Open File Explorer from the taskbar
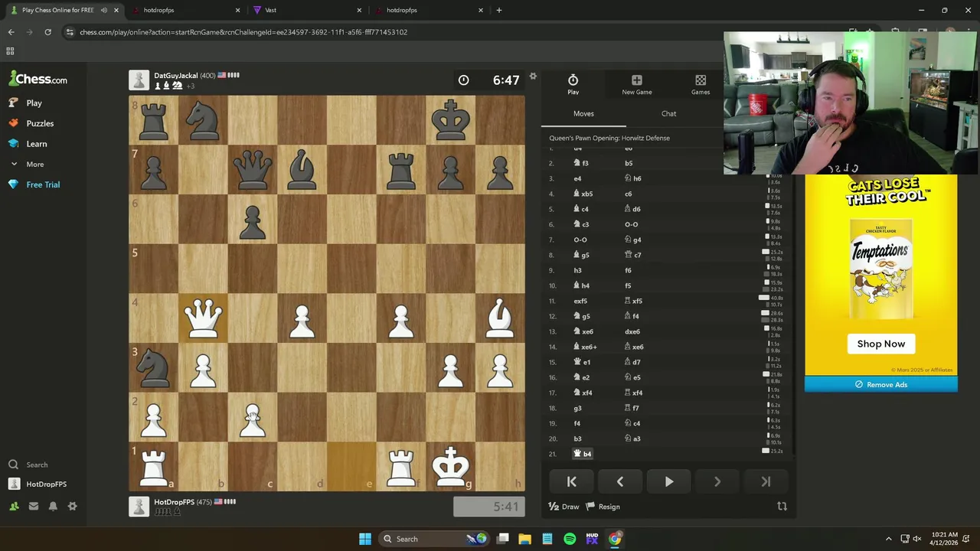980x551 pixels. pos(525,539)
